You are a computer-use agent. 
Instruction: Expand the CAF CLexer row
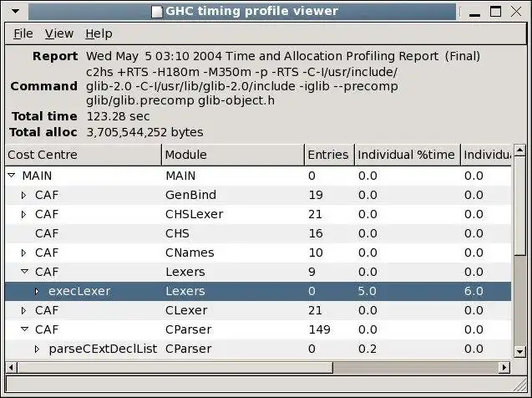coord(23,310)
